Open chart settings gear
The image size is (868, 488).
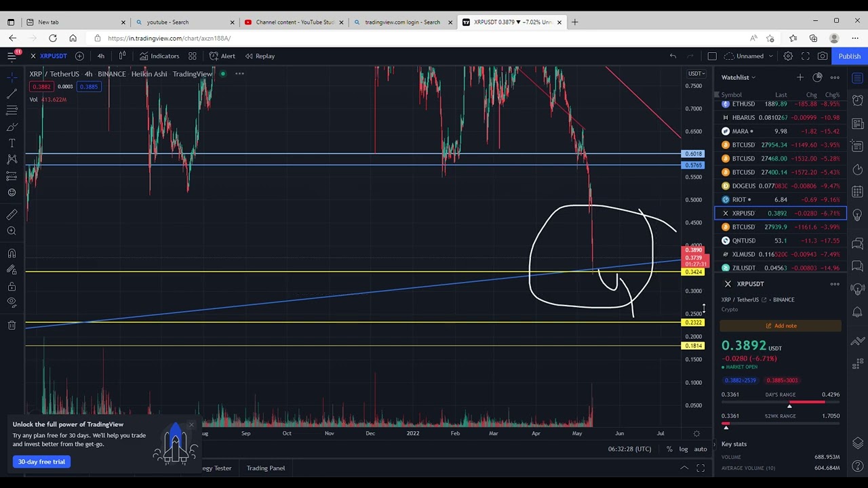[788, 56]
